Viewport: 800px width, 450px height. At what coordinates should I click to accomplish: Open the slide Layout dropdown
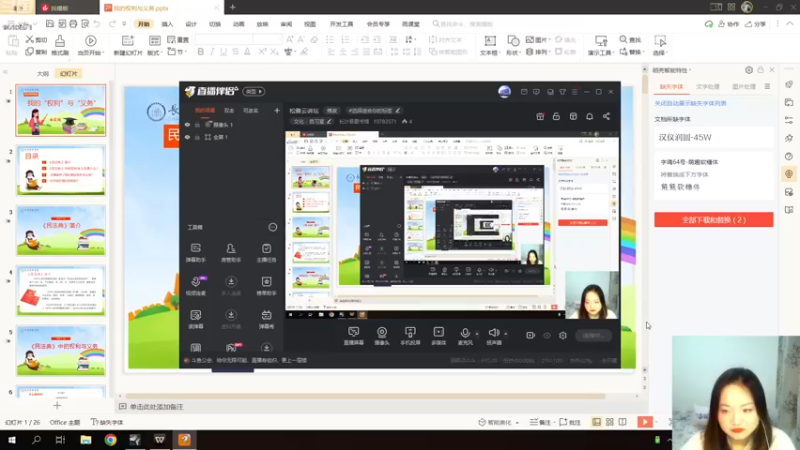click(x=154, y=53)
